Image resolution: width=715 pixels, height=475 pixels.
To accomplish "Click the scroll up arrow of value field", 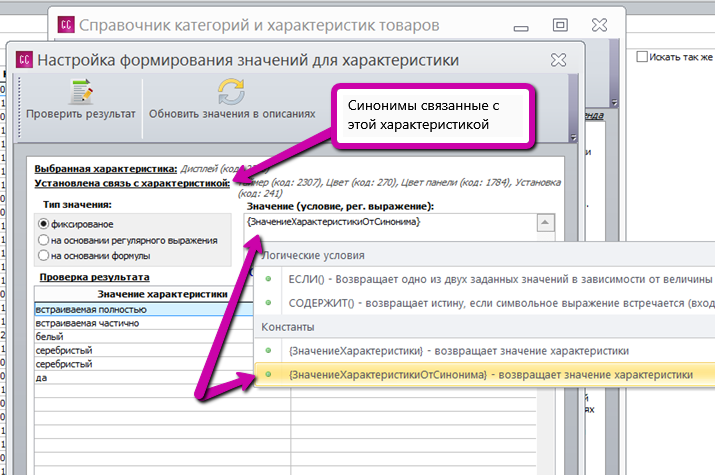I will point(545,223).
